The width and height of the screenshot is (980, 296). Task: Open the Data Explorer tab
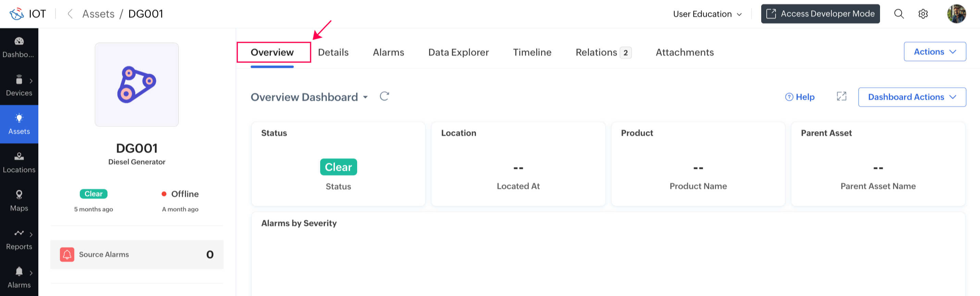[x=458, y=52]
